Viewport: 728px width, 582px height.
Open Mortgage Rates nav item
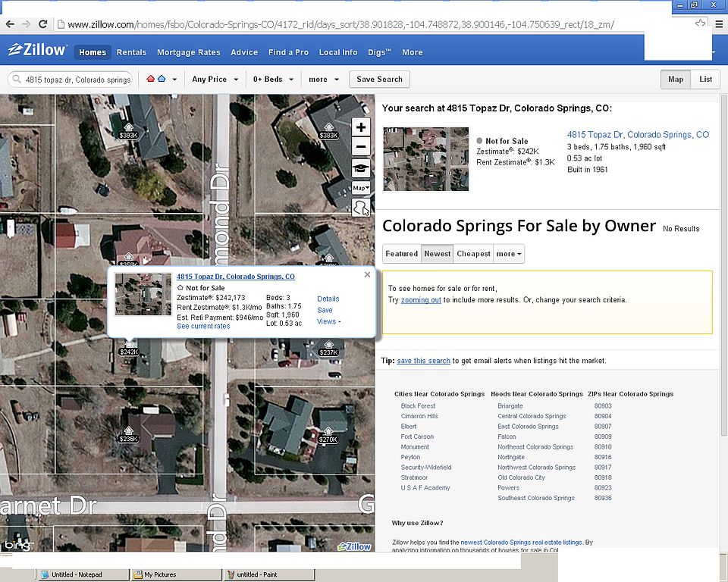[x=189, y=52]
